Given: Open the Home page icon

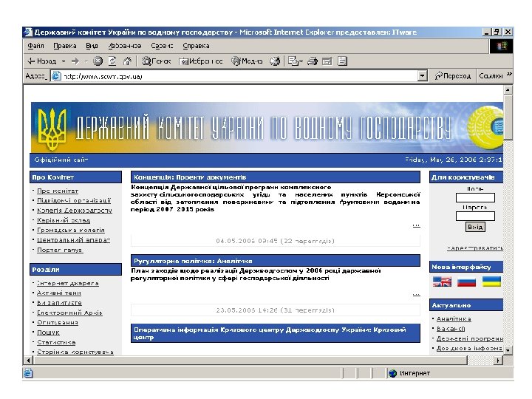Looking at the screenshot, I should tap(127, 61).
